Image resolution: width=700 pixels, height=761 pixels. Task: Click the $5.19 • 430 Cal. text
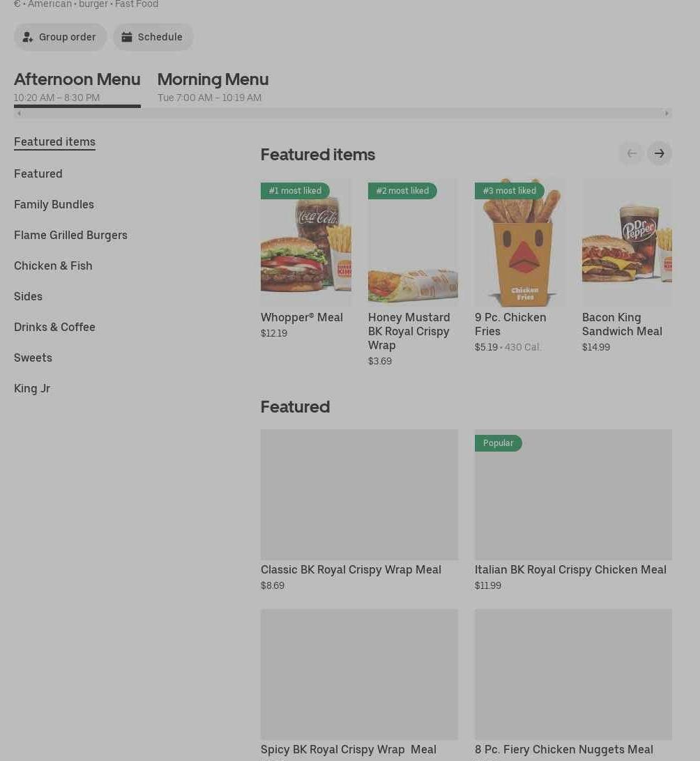coord(508,347)
